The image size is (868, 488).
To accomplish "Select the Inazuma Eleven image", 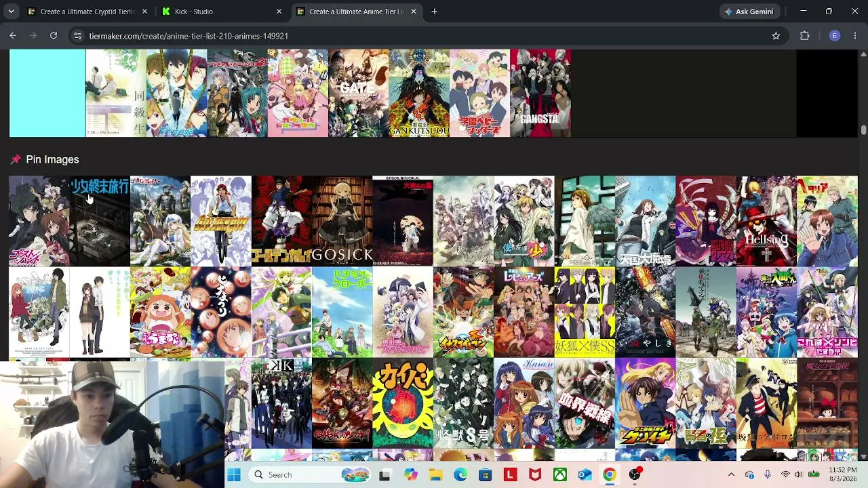I will click(464, 312).
